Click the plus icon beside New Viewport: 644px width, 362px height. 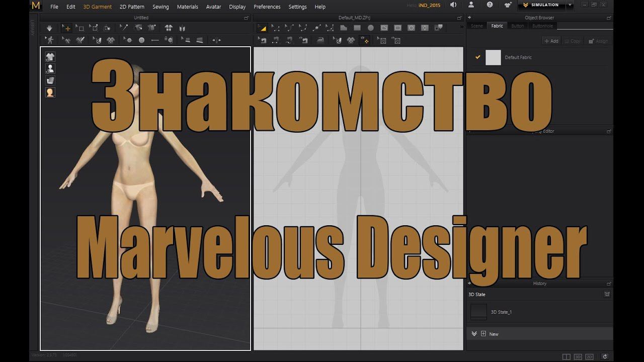[484, 333]
